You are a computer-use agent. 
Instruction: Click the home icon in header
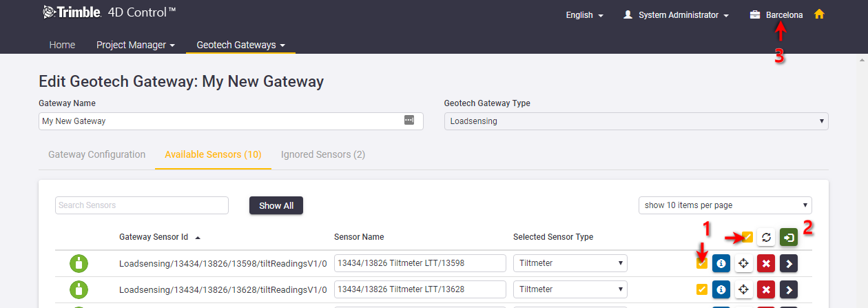[x=819, y=14]
